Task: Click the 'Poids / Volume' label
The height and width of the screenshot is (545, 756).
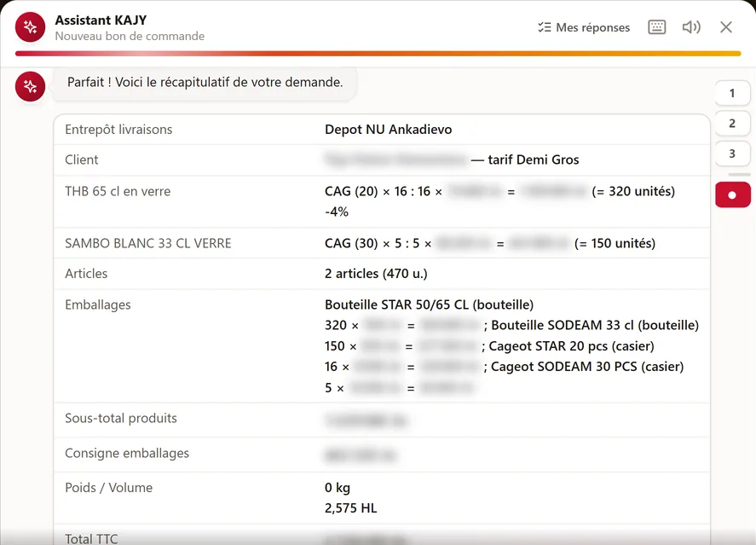Action: (108, 488)
